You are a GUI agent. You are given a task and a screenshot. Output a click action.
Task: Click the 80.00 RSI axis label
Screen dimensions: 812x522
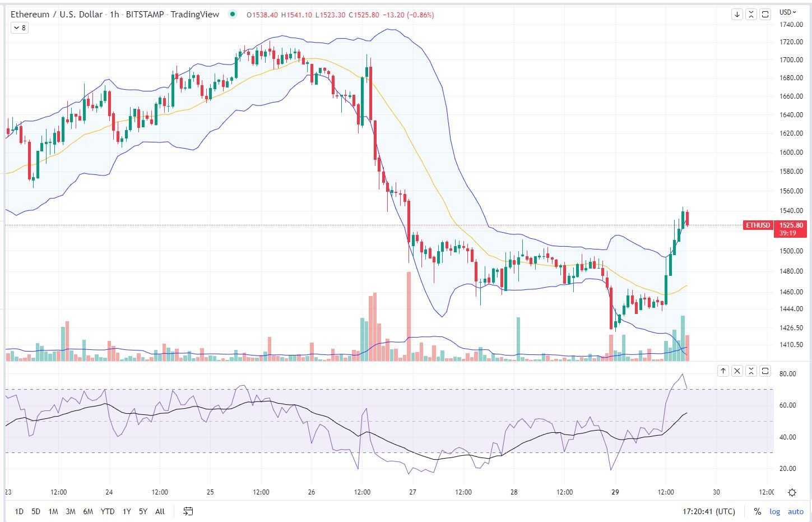(787, 374)
